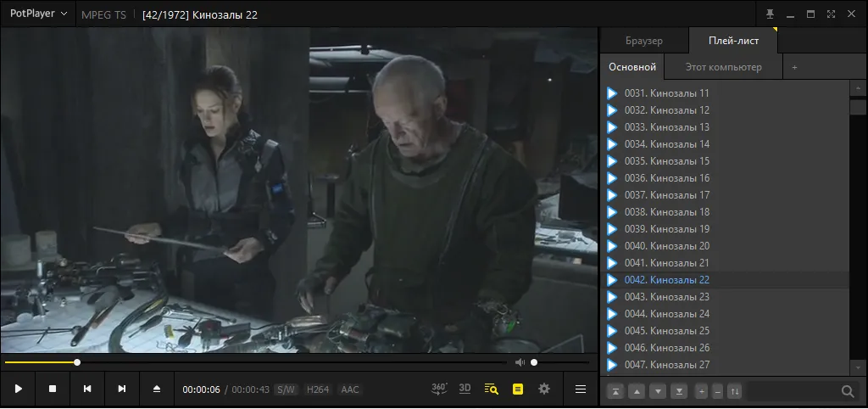
Task: Open the chapter/bookmark search icon
Action: click(x=491, y=389)
